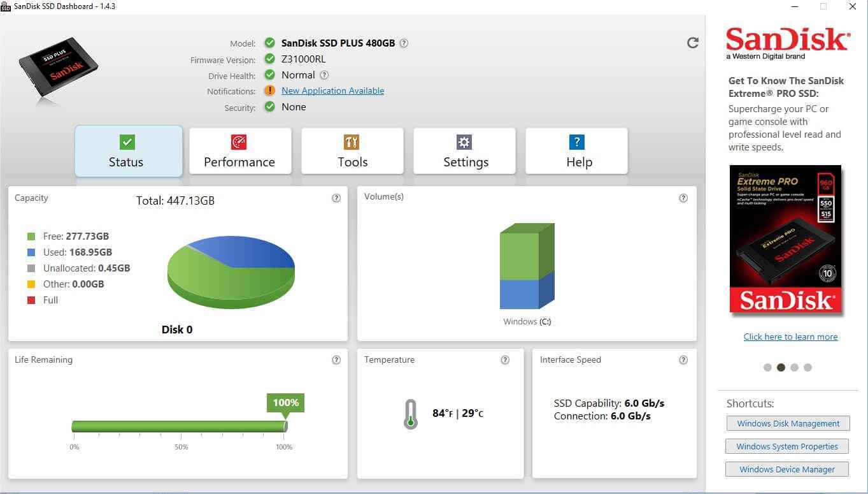868x494 pixels.
Task: Show help for the Interface Speed panel
Action: coord(683,360)
